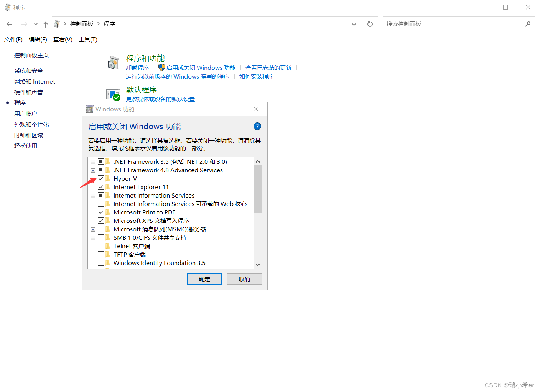Expand Internet Information Services tree node
The width and height of the screenshot is (540, 392).
pos(93,196)
